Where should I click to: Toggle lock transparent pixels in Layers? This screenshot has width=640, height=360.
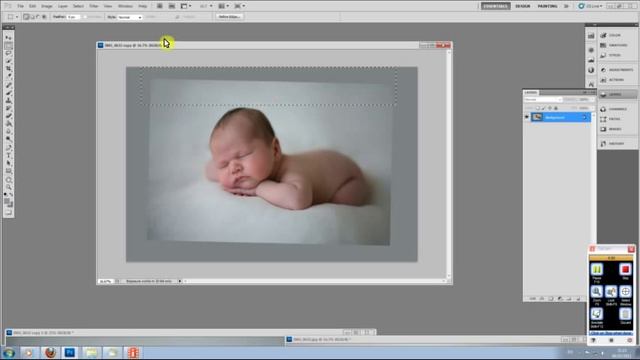(538, 108)
